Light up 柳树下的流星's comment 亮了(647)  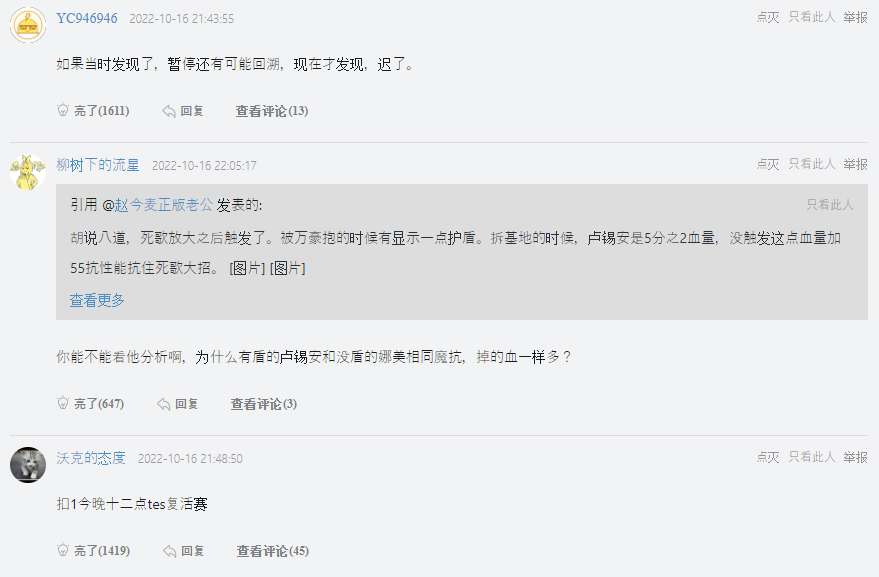click(x=91, y=404)
